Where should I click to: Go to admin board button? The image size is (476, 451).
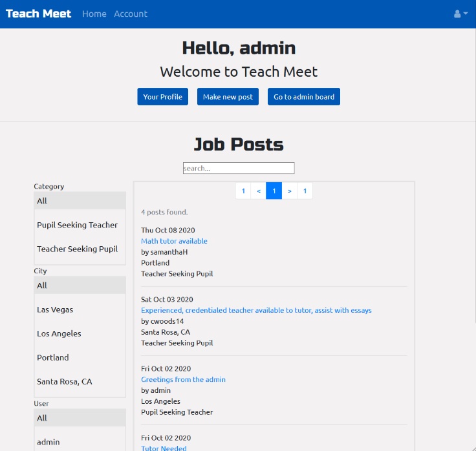point(304,97)
